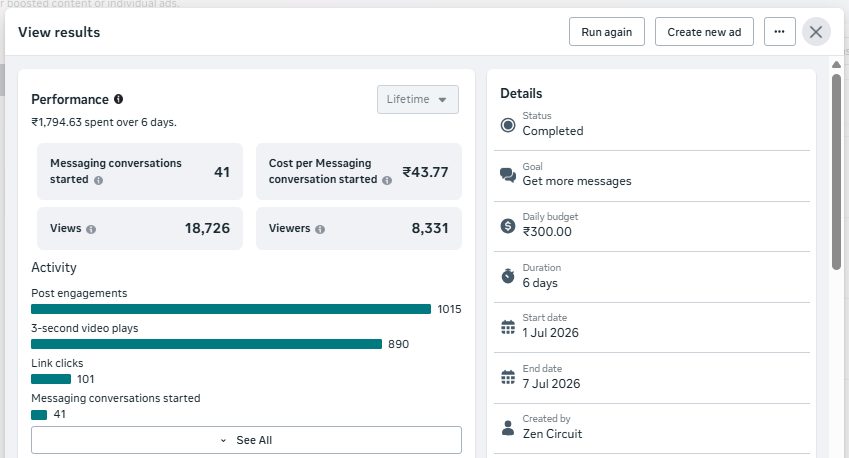Click the Start date calendar icon
The image size is (849, 458).
[508, 327]
